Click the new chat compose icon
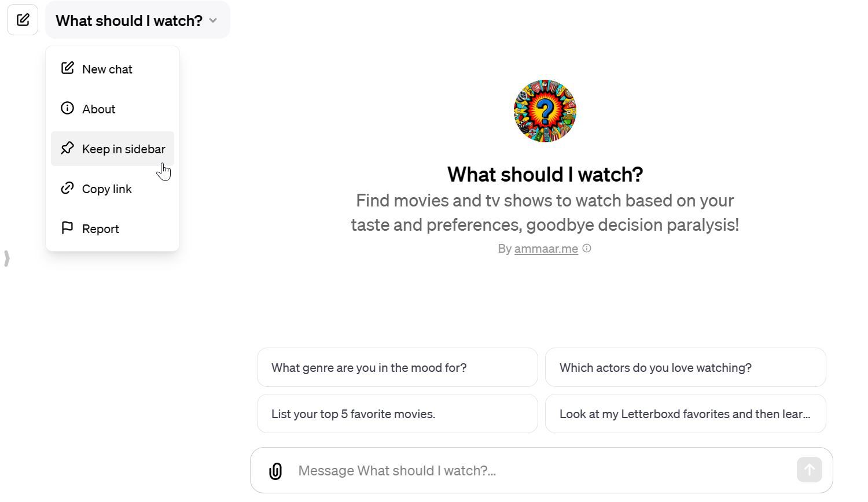 (23, 20)
